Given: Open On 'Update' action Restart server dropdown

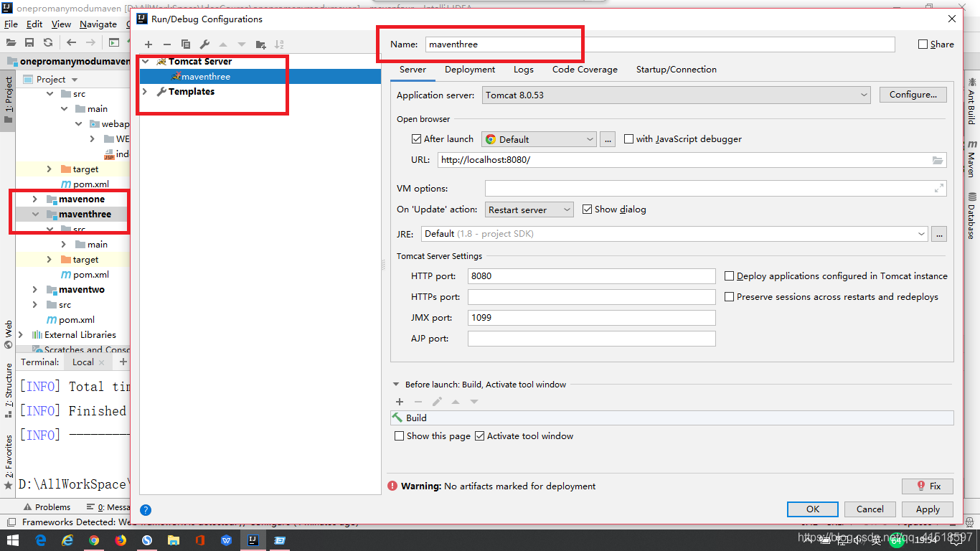Looking at the screenshot, I should [529, 209].
